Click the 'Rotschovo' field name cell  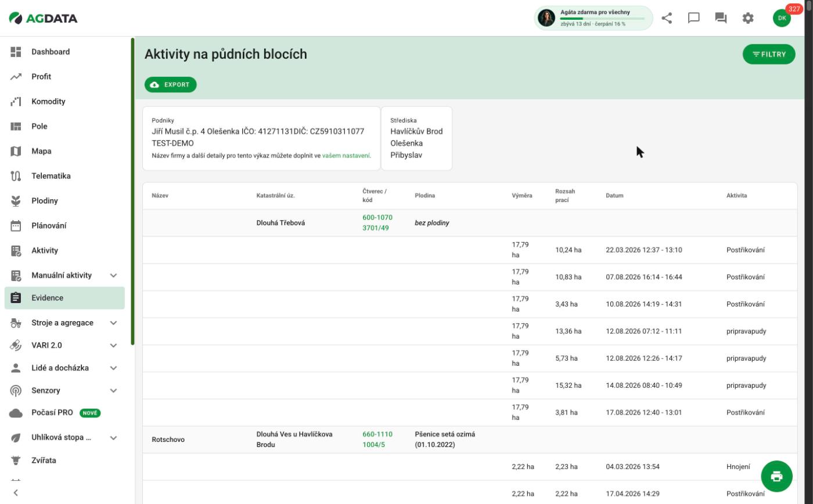pyautogui.click(x=168, y=440)
